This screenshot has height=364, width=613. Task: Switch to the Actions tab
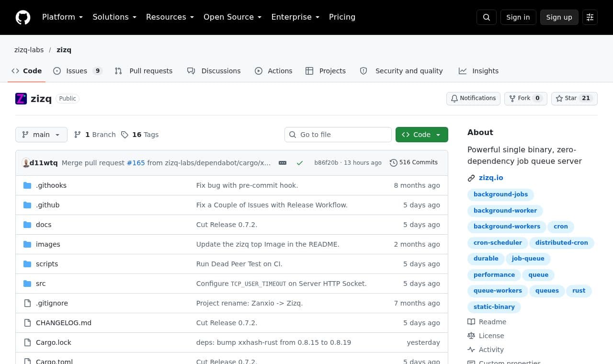273,71
